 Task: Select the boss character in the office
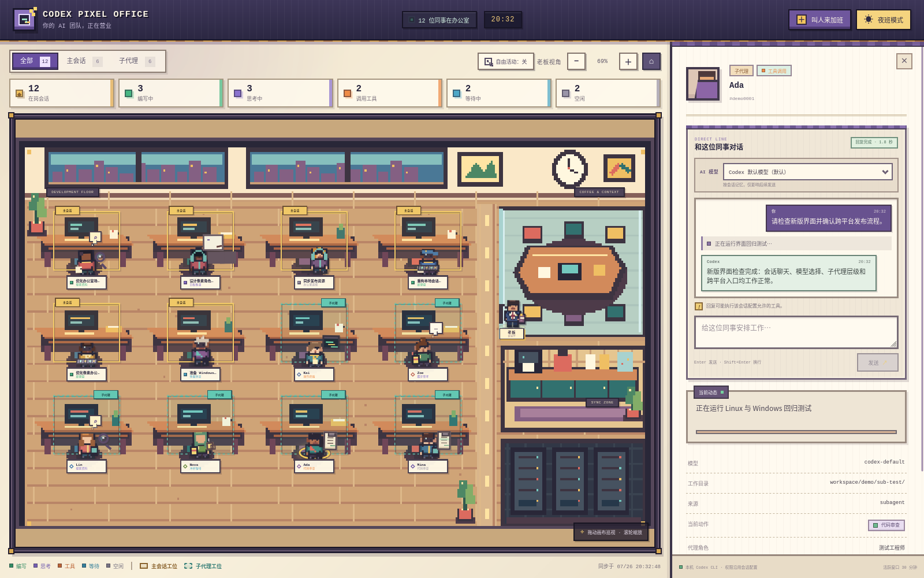(x=512, y=314)
